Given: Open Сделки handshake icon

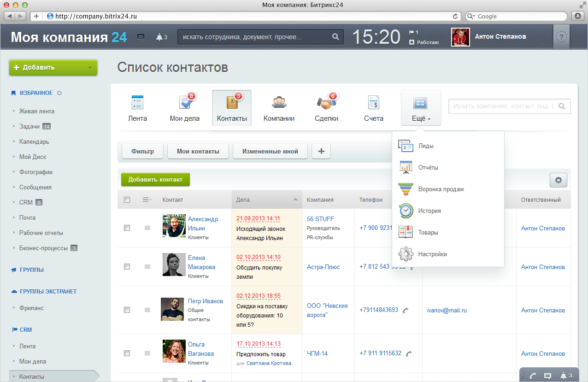Looking at the screenshot, I should [327, 102].
